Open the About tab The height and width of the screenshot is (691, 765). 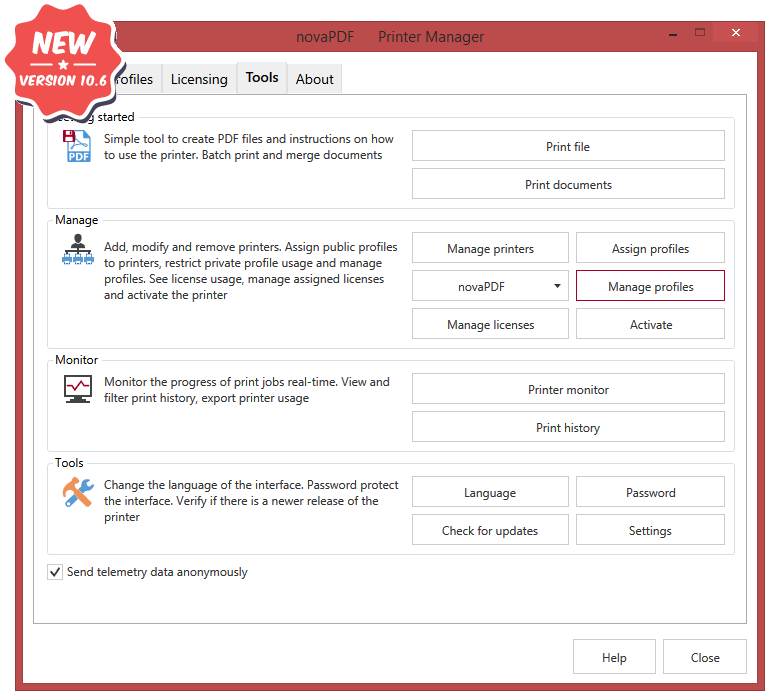[x=315, y=79]
